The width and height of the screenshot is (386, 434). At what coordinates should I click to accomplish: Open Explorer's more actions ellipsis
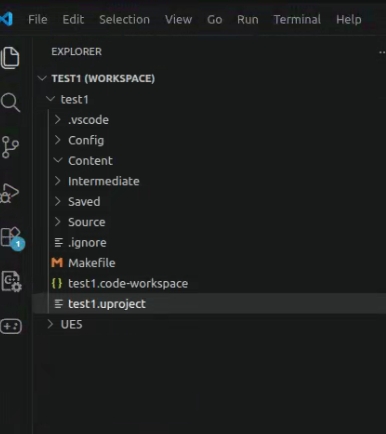tap(382, 52)
